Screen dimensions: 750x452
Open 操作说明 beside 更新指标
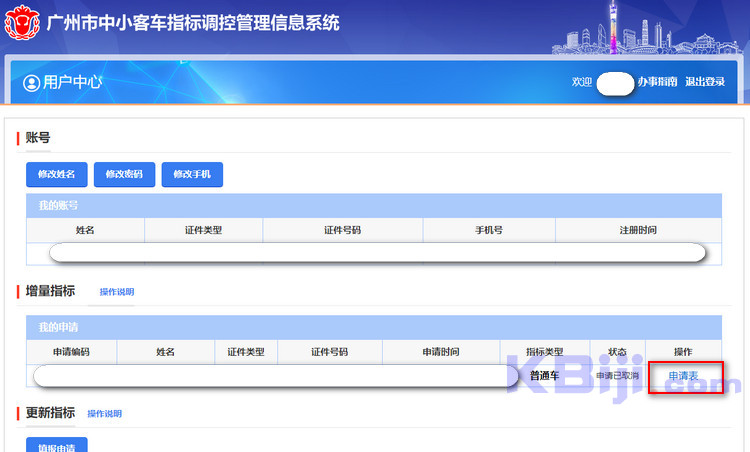[x=104, y=413]
